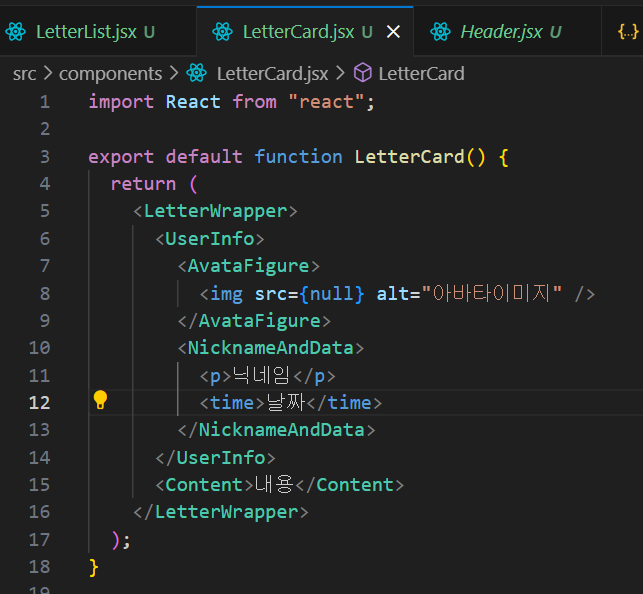Viewport: 643px width, 594px height.
Task: Click the React icon on Header.jsx tab
Action: (x=441, y=32)
